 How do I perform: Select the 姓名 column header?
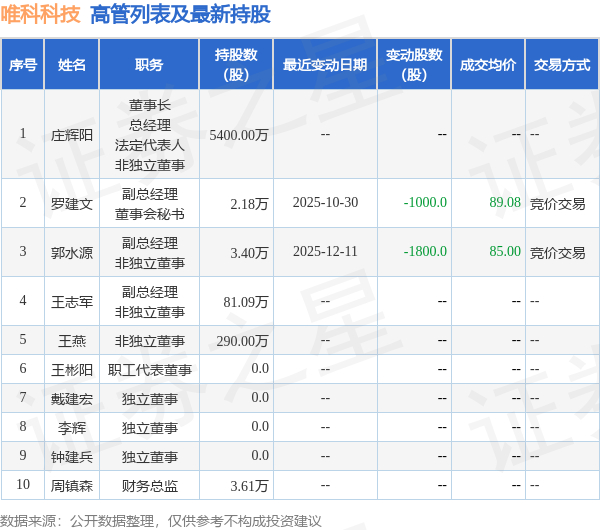coord(72,64)
